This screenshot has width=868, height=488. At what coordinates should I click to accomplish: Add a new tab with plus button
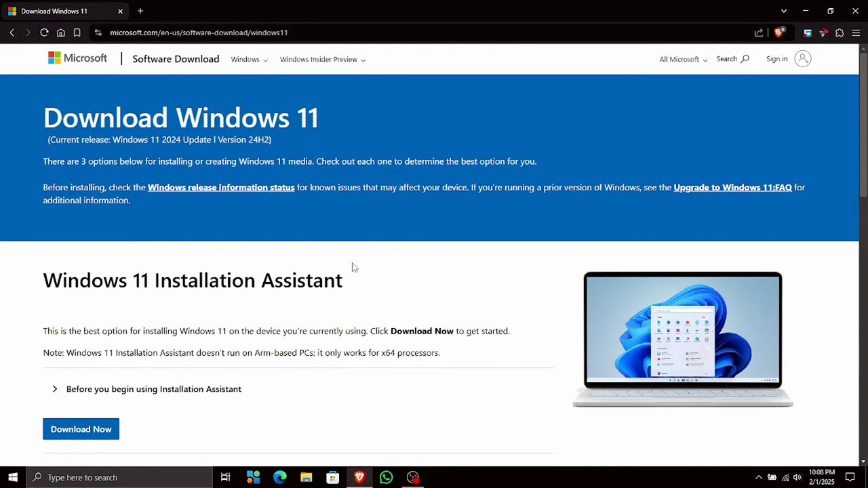[140, 11]
